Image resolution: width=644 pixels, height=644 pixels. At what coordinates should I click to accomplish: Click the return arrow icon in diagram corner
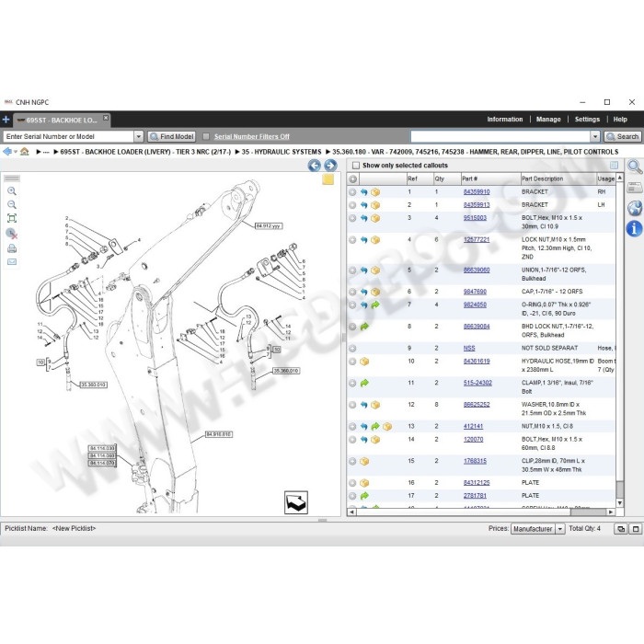point(295,502)
